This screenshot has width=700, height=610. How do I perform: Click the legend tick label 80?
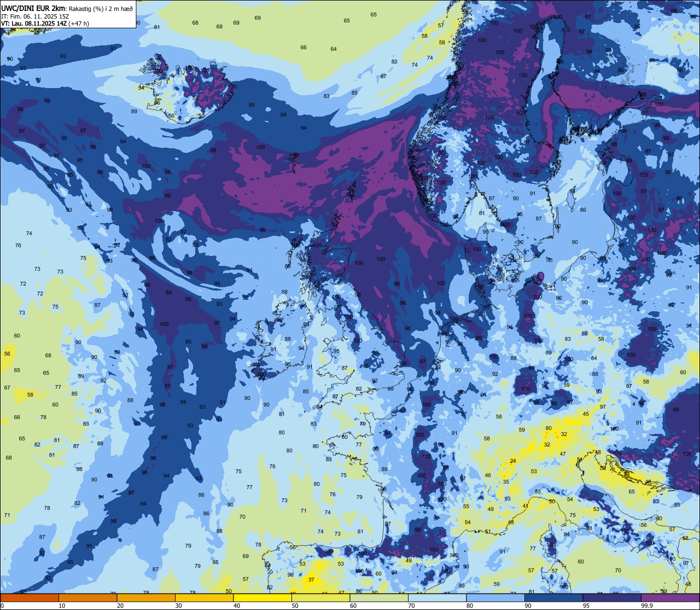pos(470,606)
